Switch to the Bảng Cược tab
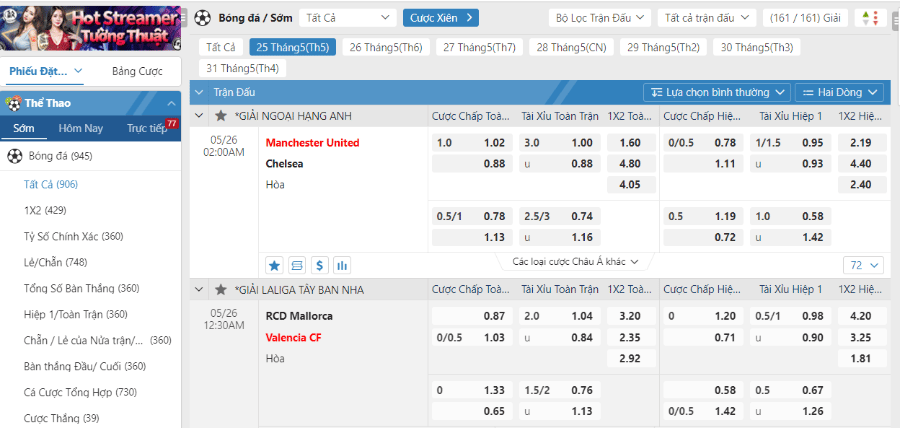Image resolution: width=900 pixels, height=428 pixels. (137, 72)
